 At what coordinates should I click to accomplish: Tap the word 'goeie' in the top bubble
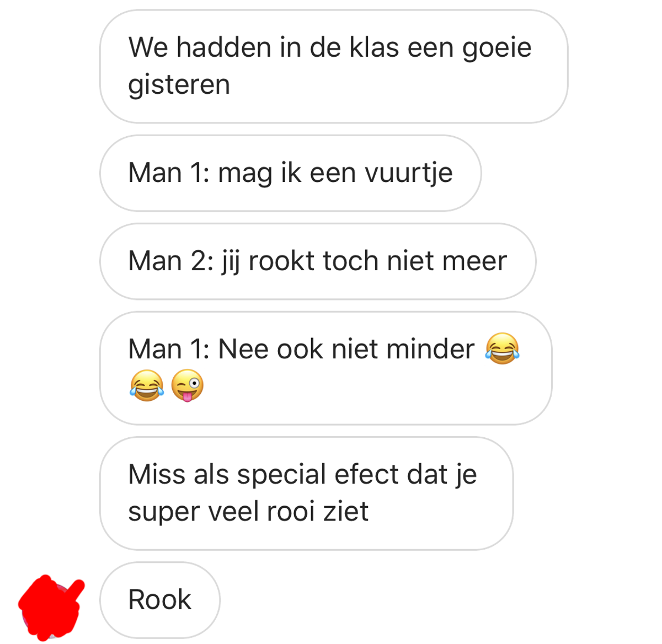pos(496,49)
